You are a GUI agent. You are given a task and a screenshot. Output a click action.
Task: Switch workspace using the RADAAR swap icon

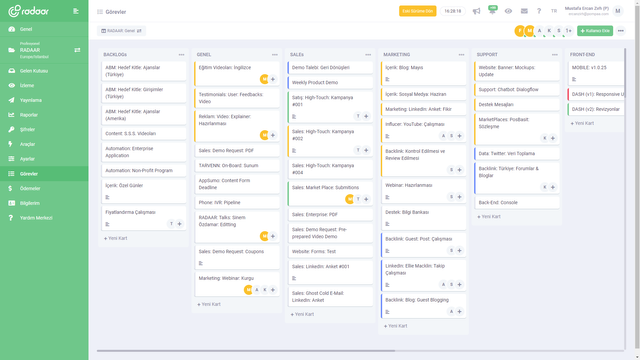point(77,50)
